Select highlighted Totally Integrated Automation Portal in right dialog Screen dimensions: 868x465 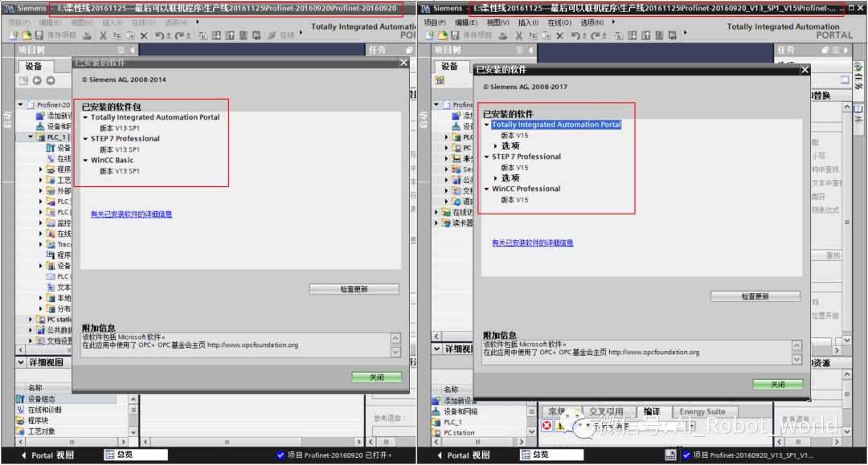click(x=556, y=125)
